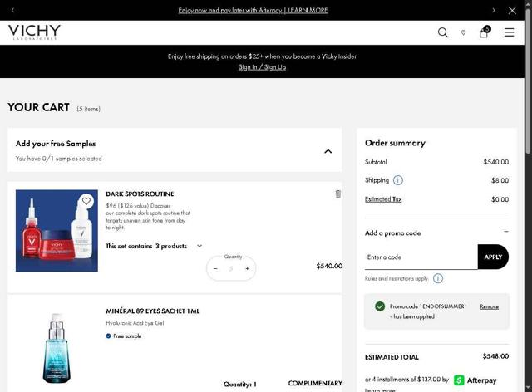
Task: Collapse the free samples section
Action: [x=328, y=151]
